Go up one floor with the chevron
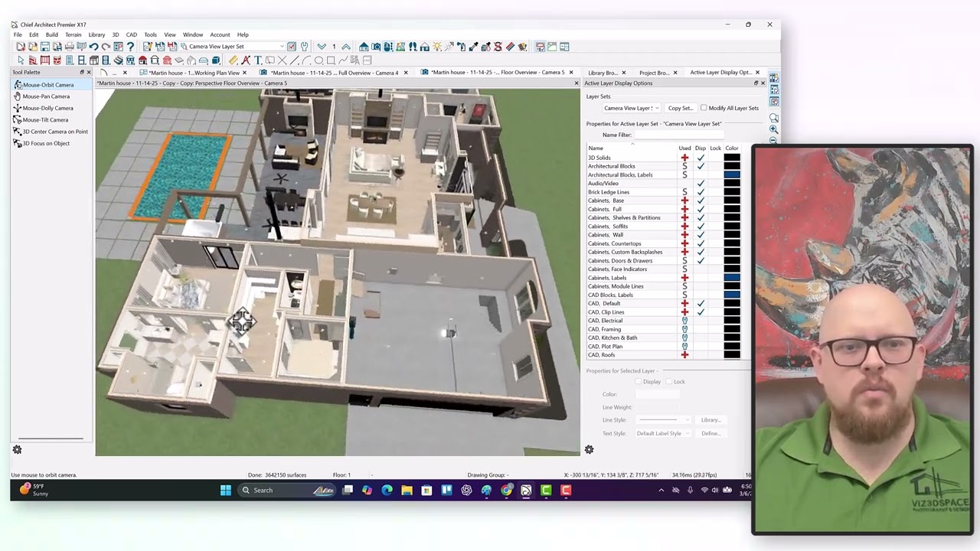The image size is (980, 551). coord(346,47)
